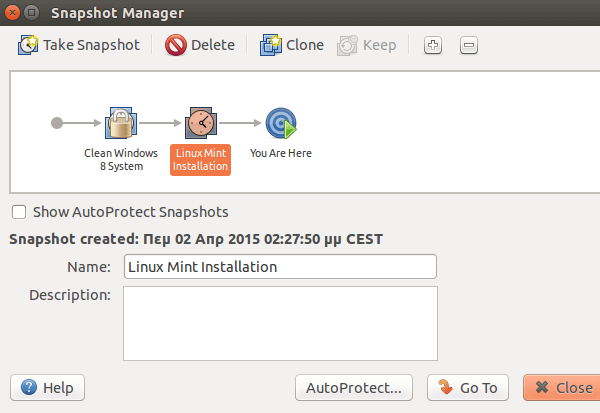Click into the snapshot Name field
Viewport: 600px width, 413px height.
click(280, 266)
